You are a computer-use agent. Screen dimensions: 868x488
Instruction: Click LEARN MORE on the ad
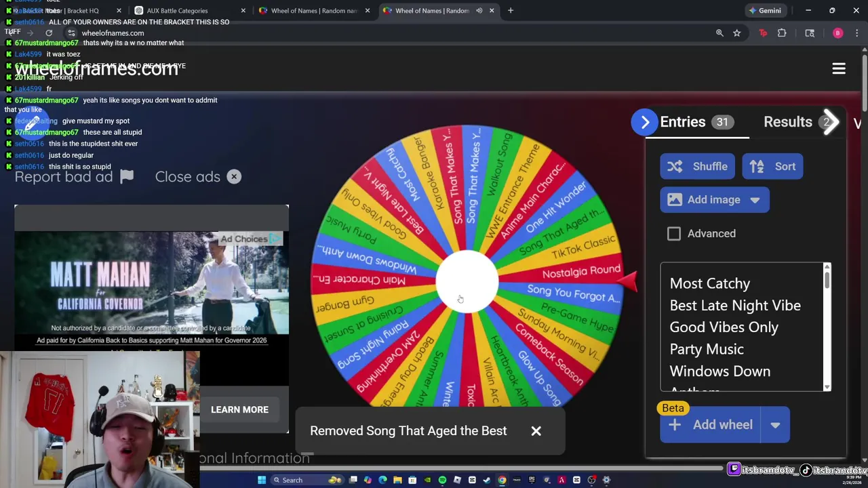tap(239, 410)
